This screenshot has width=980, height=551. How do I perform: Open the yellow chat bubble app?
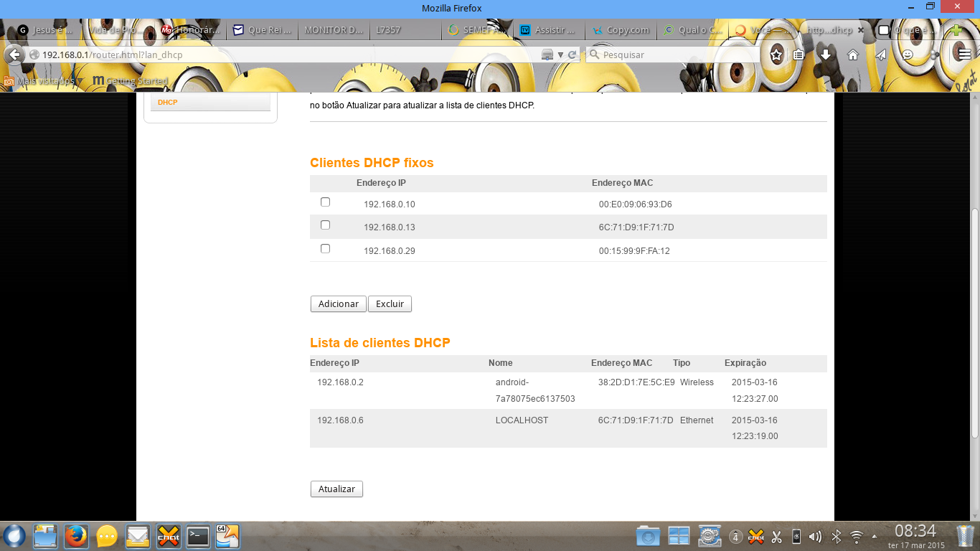(107, 536)
